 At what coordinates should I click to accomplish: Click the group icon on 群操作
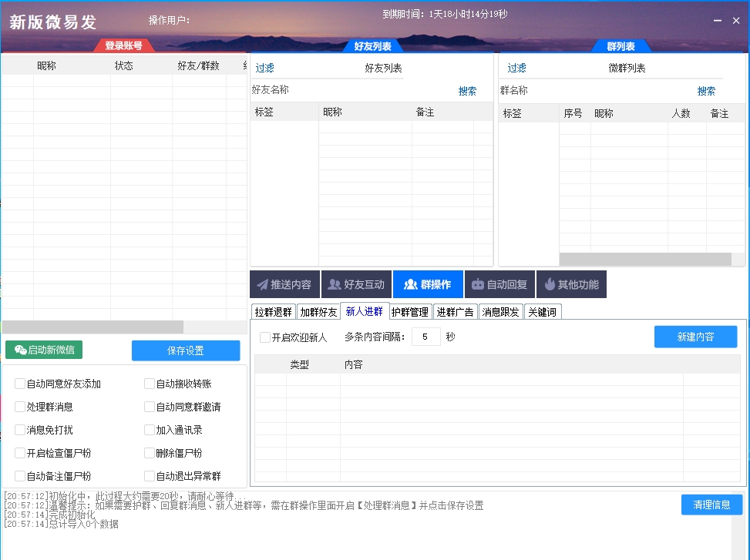410,285
